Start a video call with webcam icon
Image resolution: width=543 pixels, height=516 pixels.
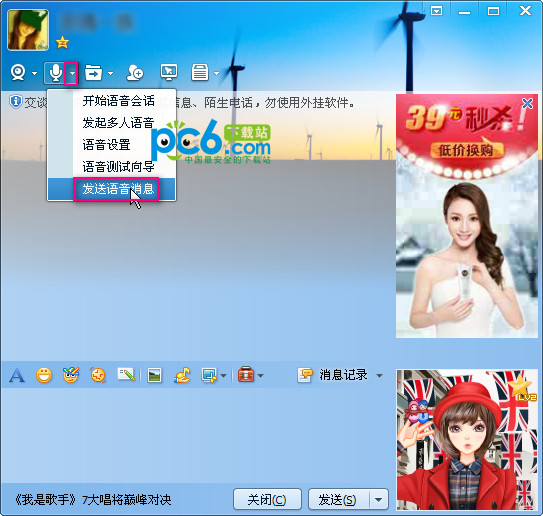click(18, 73)
